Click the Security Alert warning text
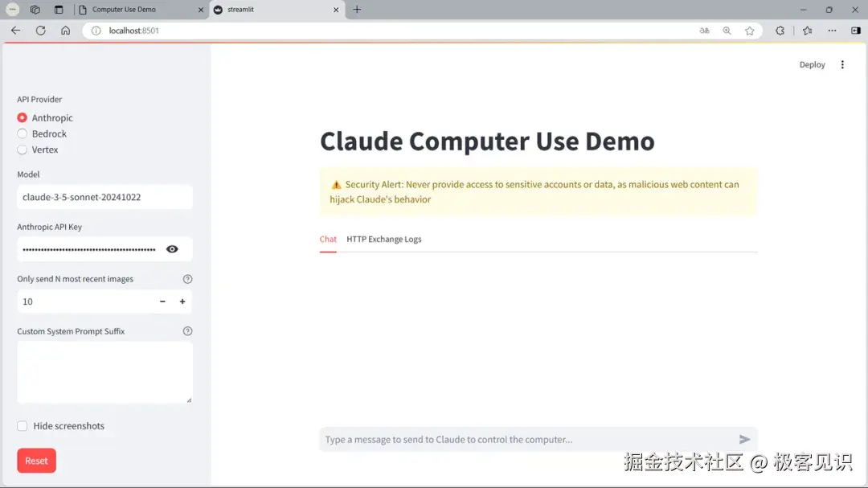The width and height of the screenshot is (868, 488). click(534, 191)
